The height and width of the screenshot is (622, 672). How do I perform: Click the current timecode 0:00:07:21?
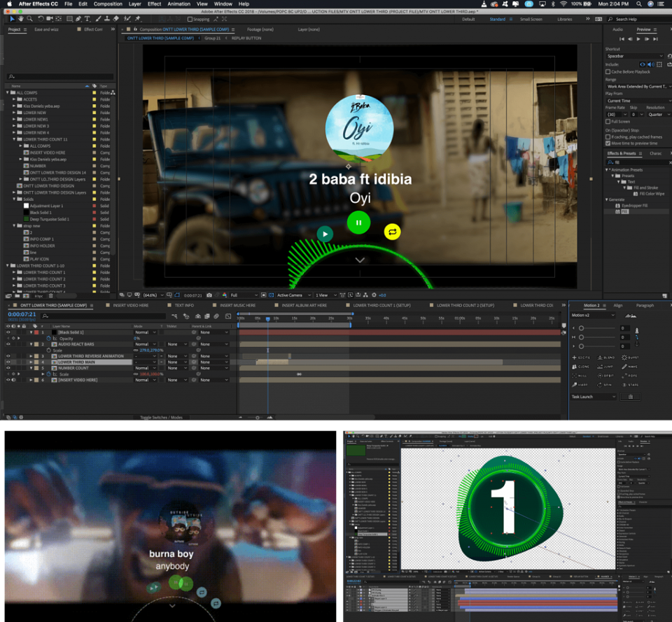click(x=22, y=314)
